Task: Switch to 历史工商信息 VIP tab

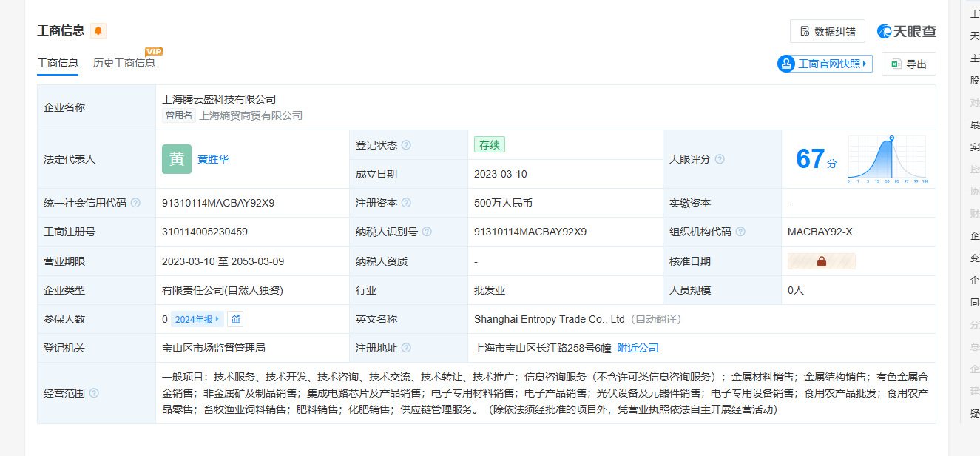Action: (x=124, y=64)
